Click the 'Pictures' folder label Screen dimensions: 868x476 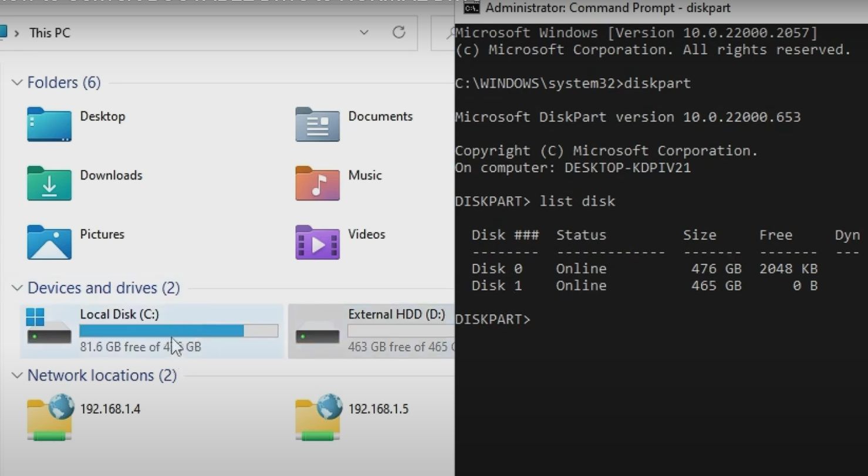pyautogui.click(x=102, y=234)
